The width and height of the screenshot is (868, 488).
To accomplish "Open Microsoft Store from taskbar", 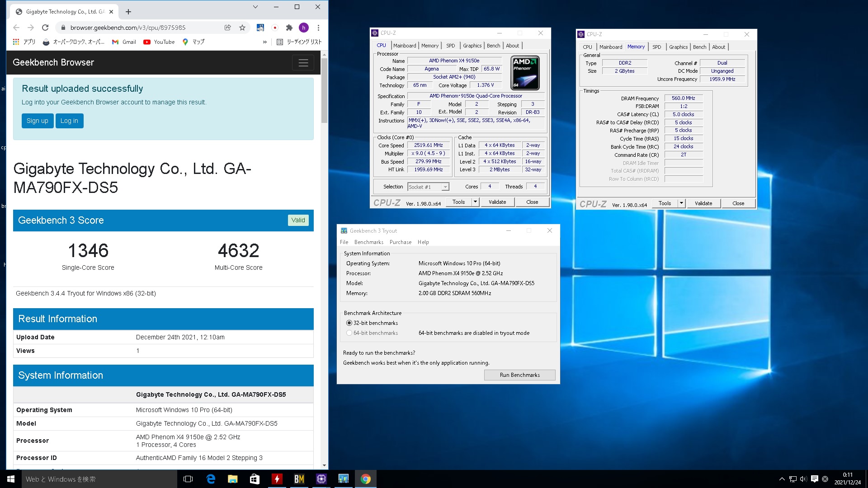I will [255, 479].
